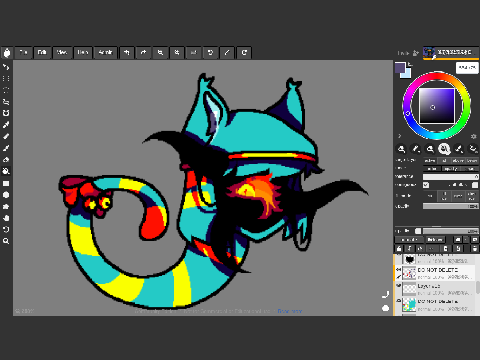Select the Pencil tool in left toolbar
Viewport: 480px width, 360px height.
[x=6, y=136]
